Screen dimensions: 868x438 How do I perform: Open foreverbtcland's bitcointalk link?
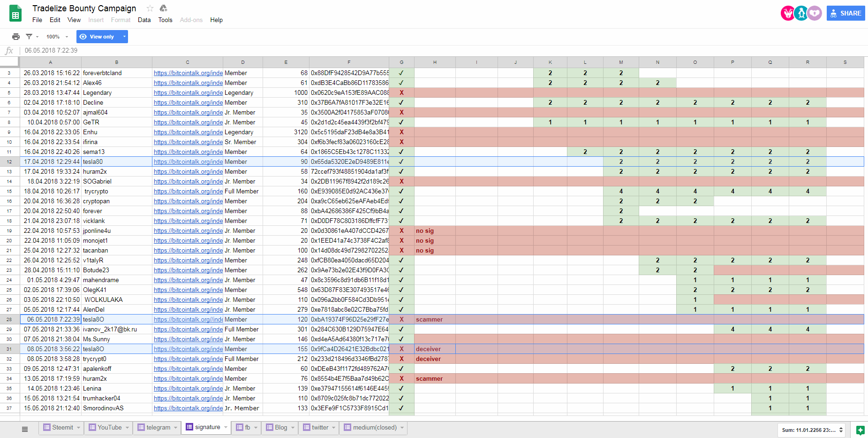tap(188, 73)
